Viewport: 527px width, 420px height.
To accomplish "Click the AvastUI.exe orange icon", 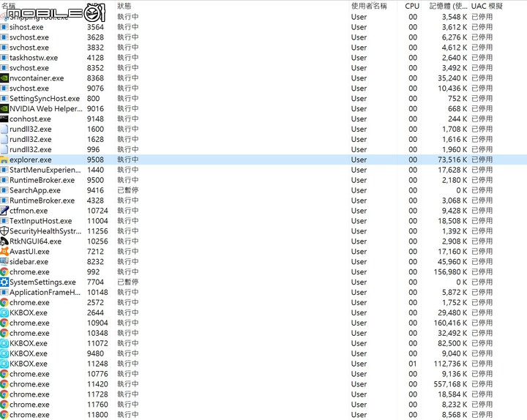I will (x=4, y=251).
